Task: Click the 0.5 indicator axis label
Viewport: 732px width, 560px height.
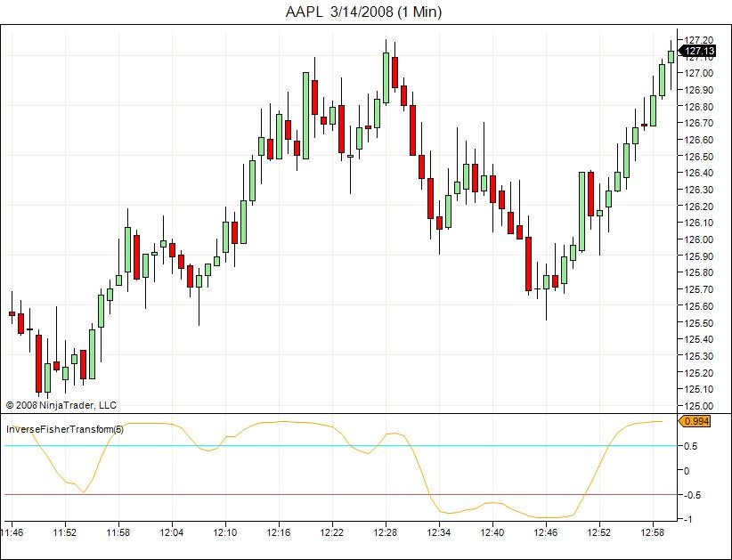Action: pyautogui.click(x=690, y=447)
